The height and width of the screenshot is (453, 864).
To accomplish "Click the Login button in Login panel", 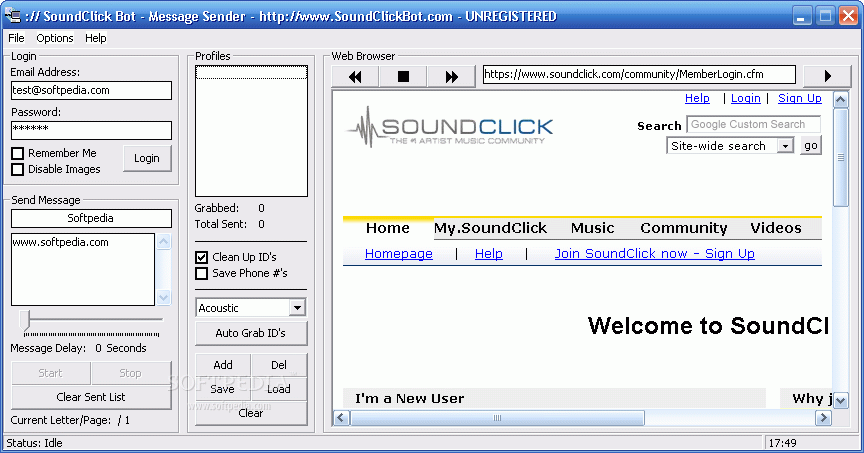I will (147, 158).
